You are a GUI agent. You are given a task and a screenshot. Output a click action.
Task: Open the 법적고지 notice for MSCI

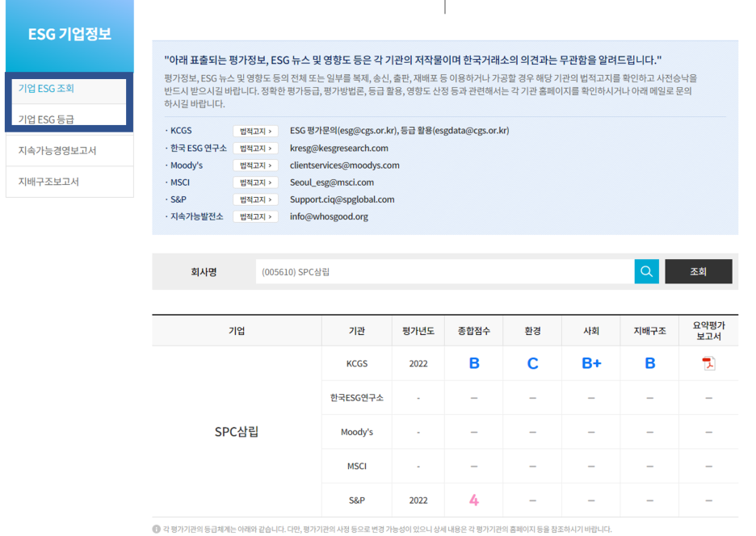pos(255,182)
